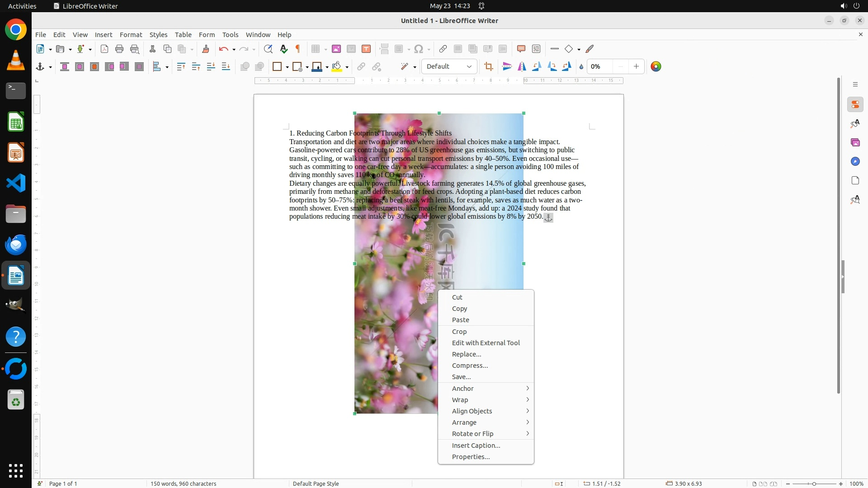Increase transparency with the plus stepper
Viewport: 868px width, 488px height.
point(636,67)
